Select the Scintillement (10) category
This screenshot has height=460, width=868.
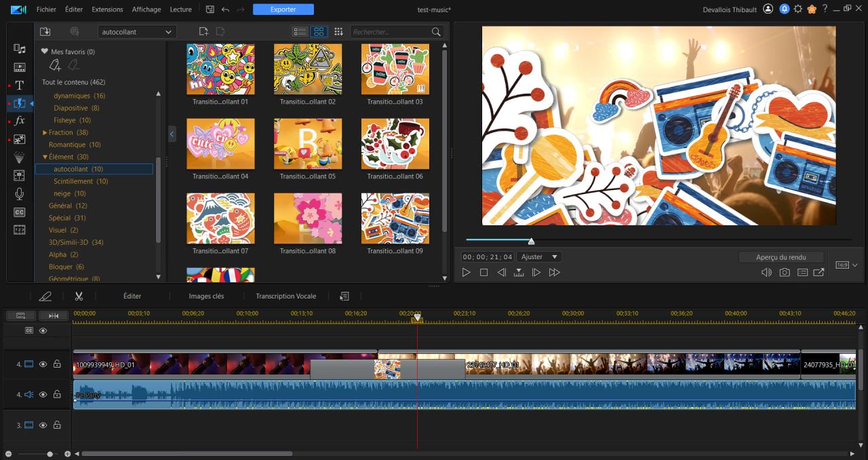pyautogui.click(x=81, y=181)
